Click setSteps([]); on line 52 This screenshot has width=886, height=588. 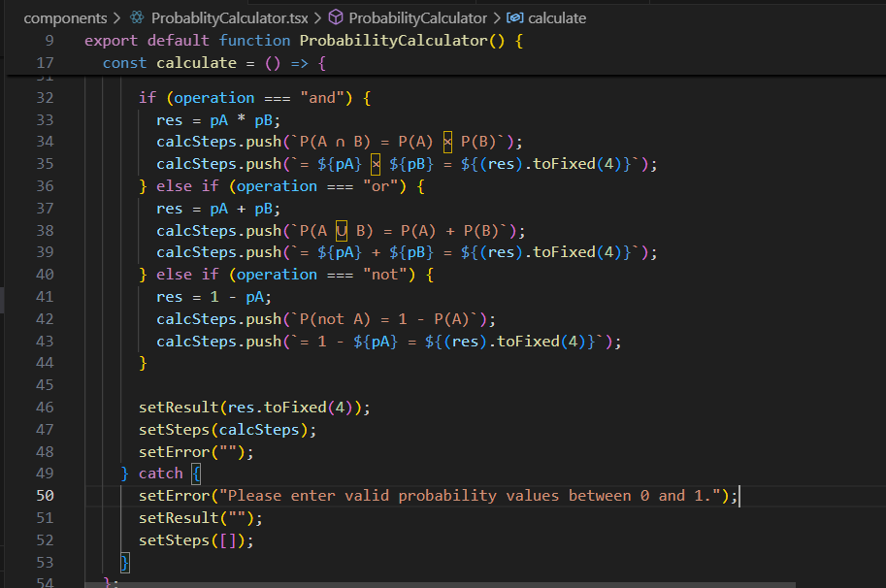point(196,540)
